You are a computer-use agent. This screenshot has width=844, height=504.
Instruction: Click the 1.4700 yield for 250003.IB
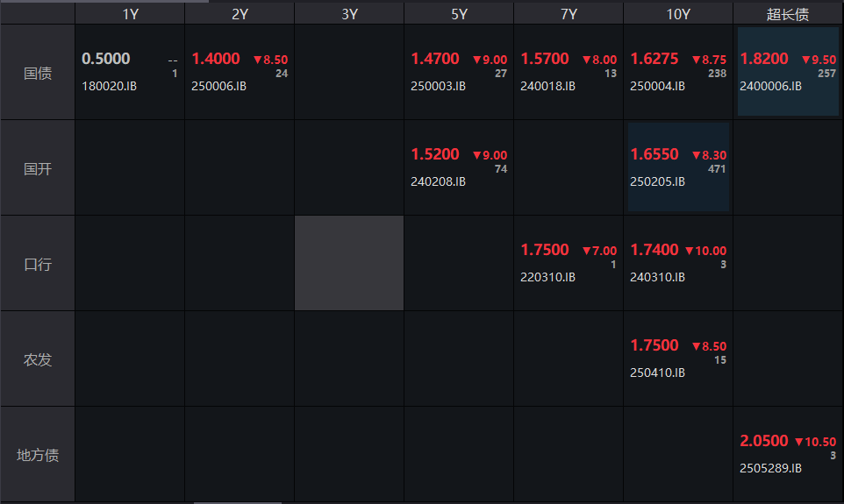pos(435,59)
